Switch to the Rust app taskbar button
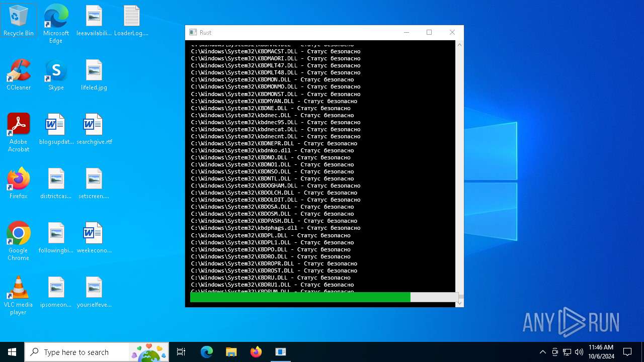644x362 pixels. (x=281, y=352)
